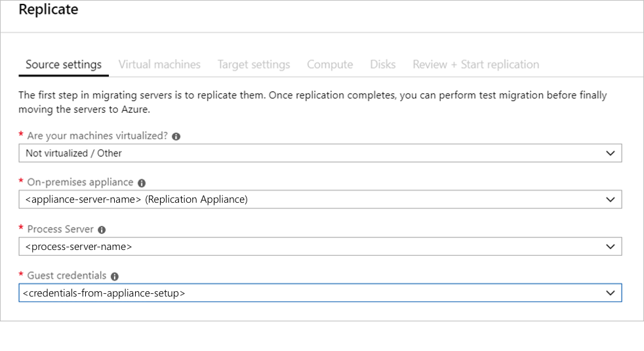Click info icon beside 'Are your machines virtualized?'
Screen dimensions: 644x351
tap(176, 136)
